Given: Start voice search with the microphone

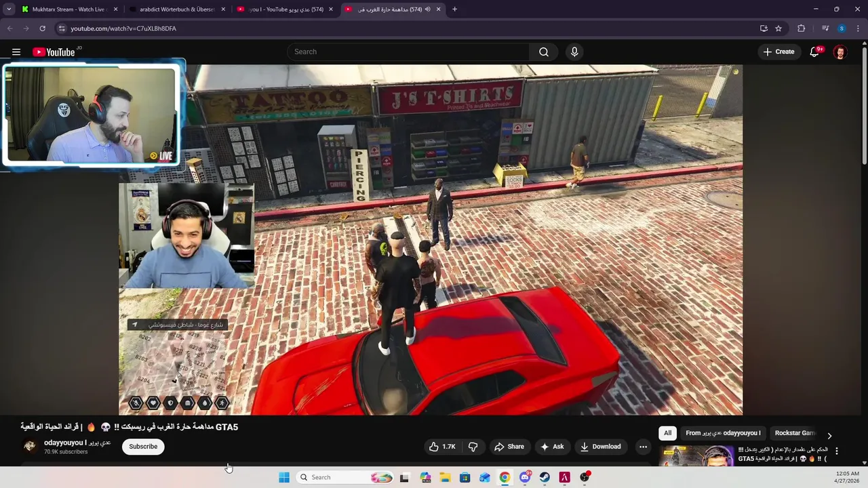Looking at the screenshot, I should point(574,52).
